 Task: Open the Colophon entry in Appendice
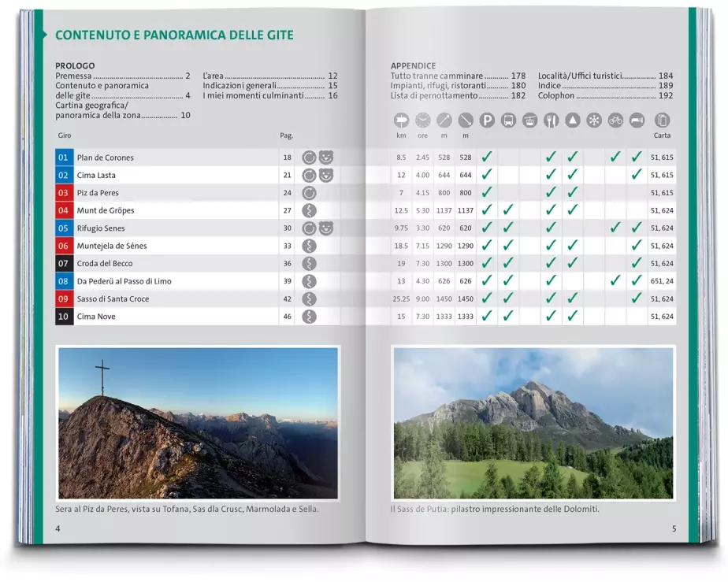pyautogui.click(x=556, y=96)
